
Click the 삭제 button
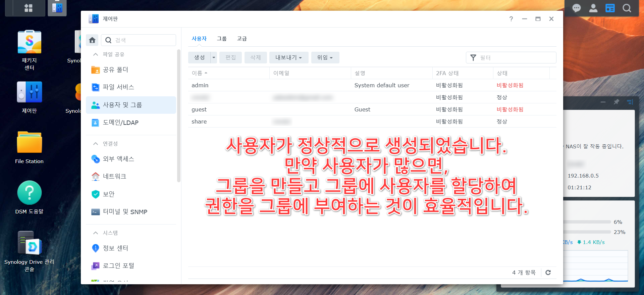(x=256, y=57)
